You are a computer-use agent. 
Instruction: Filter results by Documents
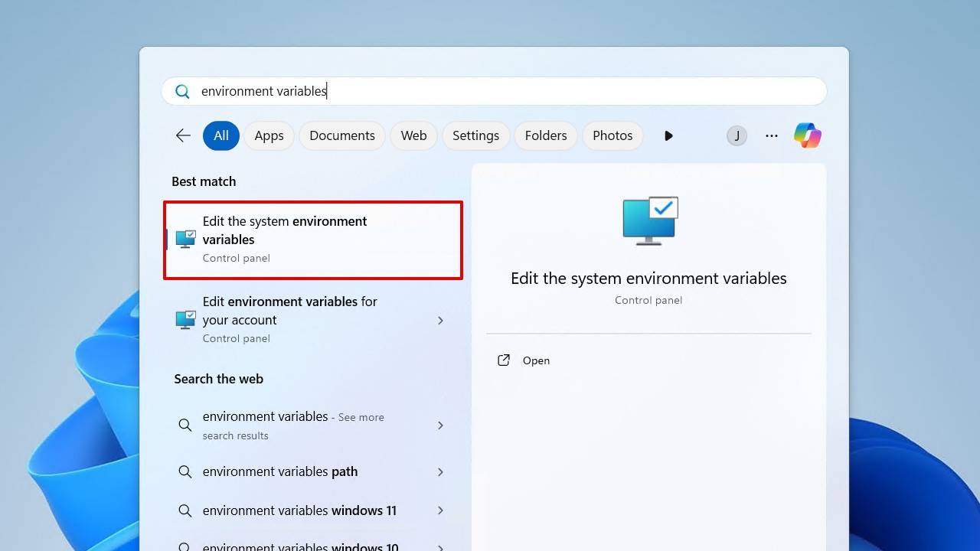tap(341, 135)
